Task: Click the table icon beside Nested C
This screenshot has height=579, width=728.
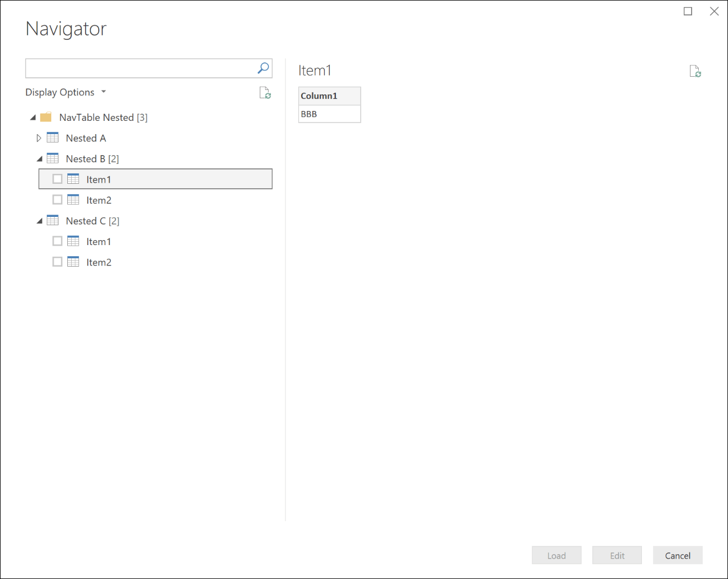Action: 52,220
